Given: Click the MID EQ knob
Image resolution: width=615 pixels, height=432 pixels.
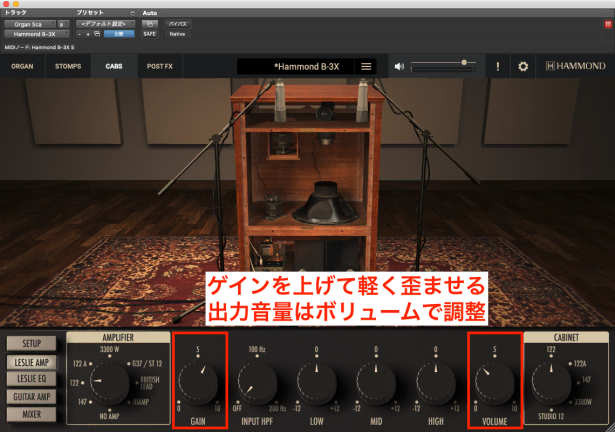Looking at the screenshot, I should click(376, 383).
